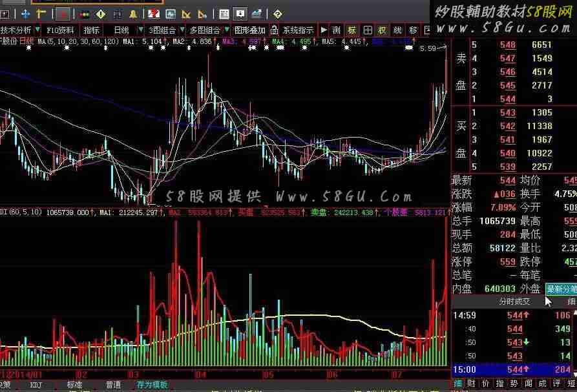Expand the 技术分析 dropdown arrow
Image resolution: width=577 pixels, height=392 pixels.
[x=37, y=30]
